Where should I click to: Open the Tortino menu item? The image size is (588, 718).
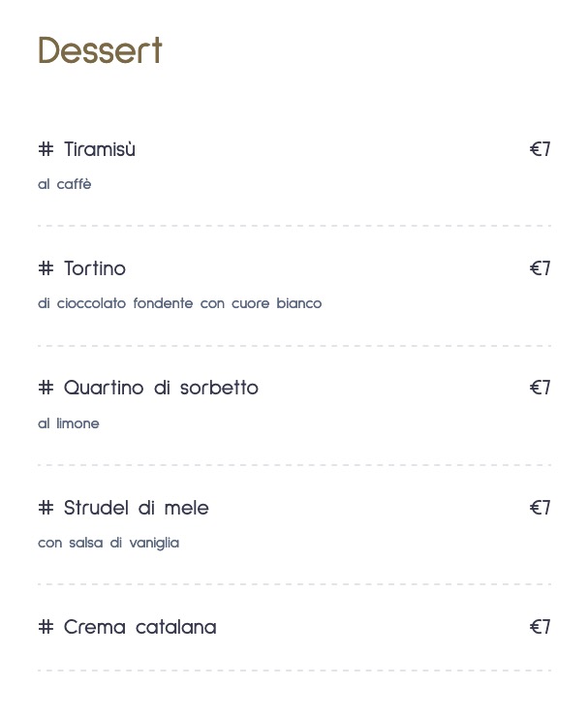tap(94, 268)
